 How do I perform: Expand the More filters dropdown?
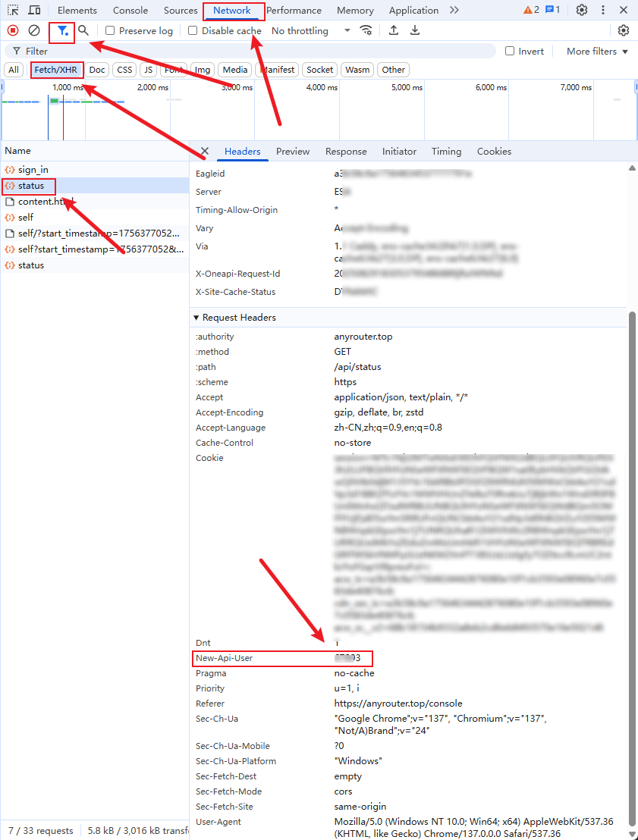596,51
